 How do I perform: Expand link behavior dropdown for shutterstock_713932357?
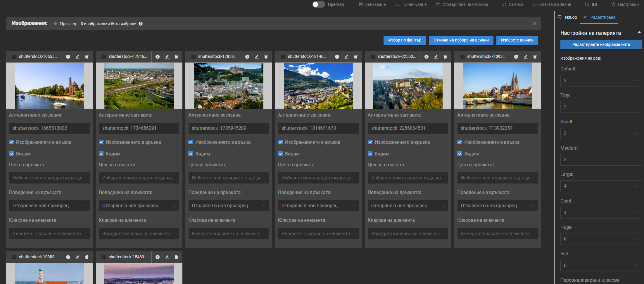497,206
